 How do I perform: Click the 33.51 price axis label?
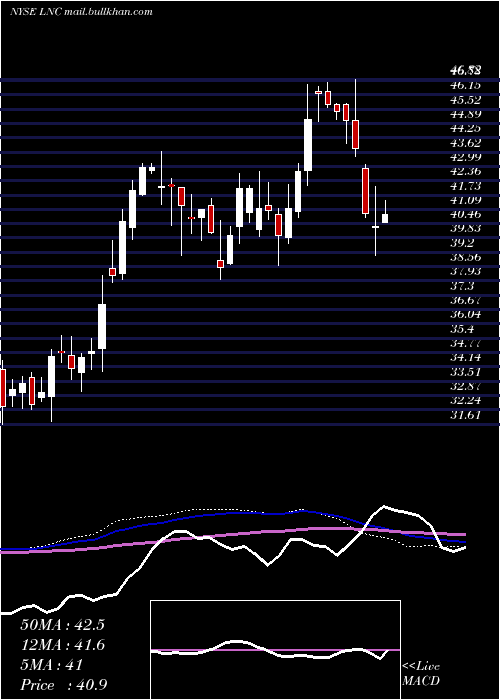coord(465,372)
